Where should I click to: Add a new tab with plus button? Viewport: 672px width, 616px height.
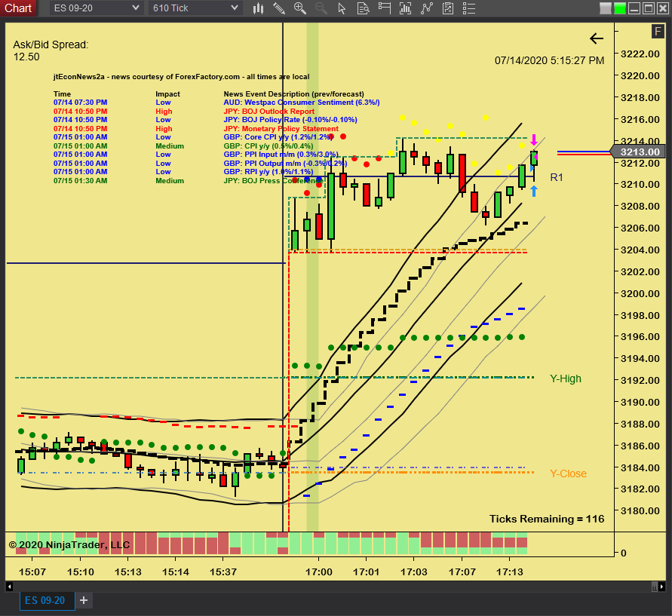click(84, 600)
